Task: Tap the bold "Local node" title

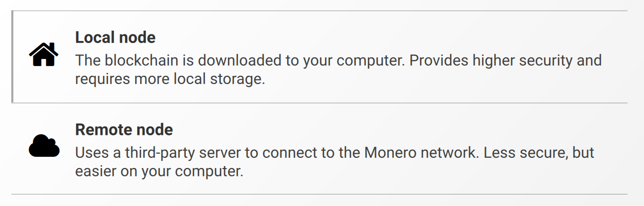Action: (x=115, y=37)
